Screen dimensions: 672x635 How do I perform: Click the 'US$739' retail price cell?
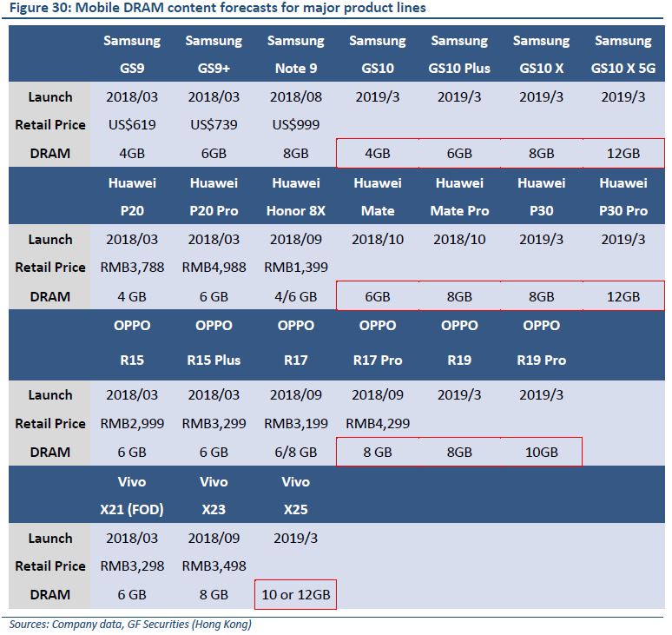[214, 125]
